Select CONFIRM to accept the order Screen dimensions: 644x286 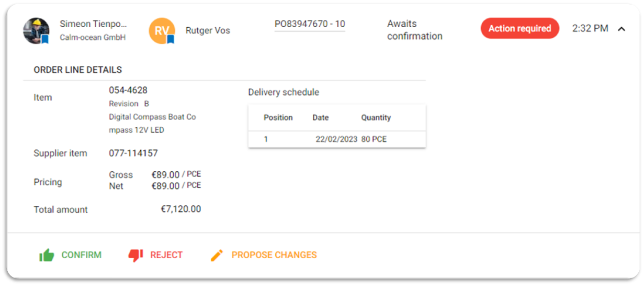(x=81, y=255)
